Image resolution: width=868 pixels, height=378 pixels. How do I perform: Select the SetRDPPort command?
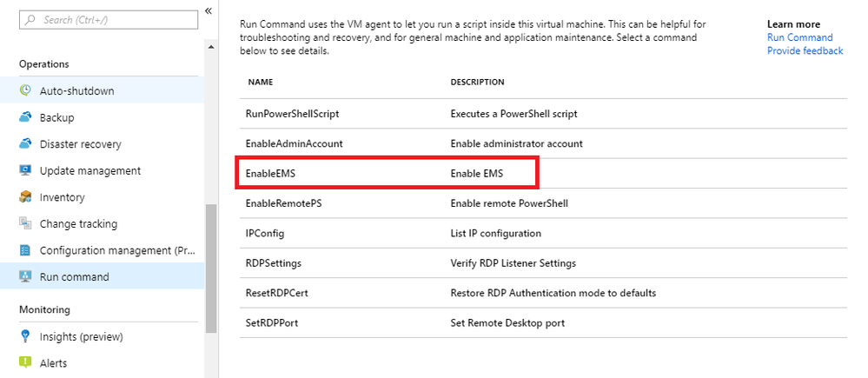coord(273,323)
